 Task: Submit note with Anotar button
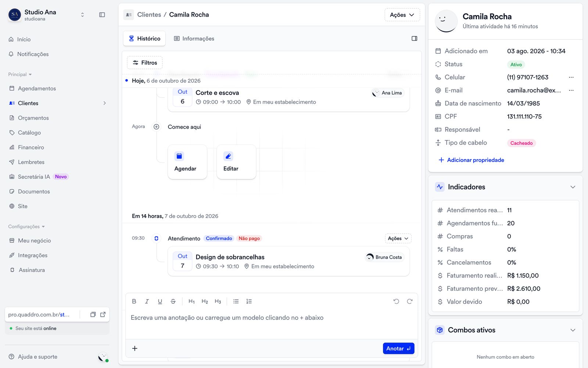(x=399, y=348)
